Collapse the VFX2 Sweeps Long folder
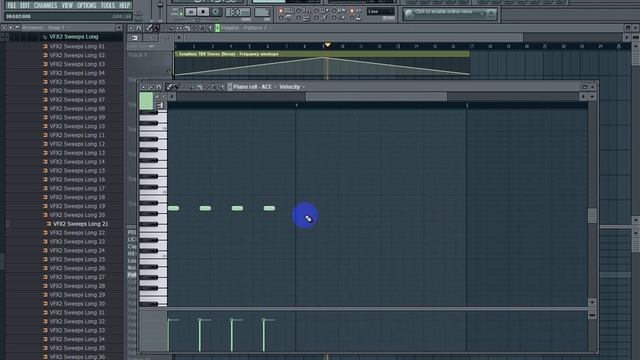The height and width of the screenshot is (360, 640). tap(73, 37)
